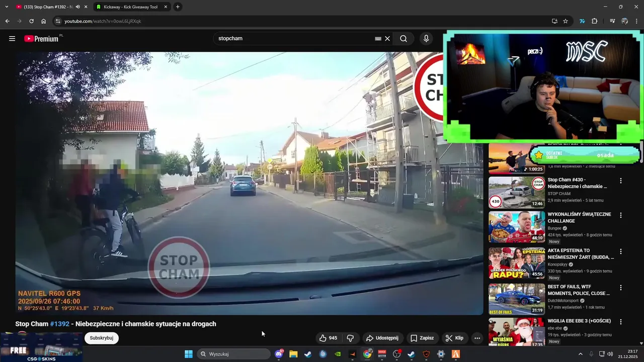Open Windows Start menu
The height and width of the screenshot is (362, 644).
(x=189, y=354)
